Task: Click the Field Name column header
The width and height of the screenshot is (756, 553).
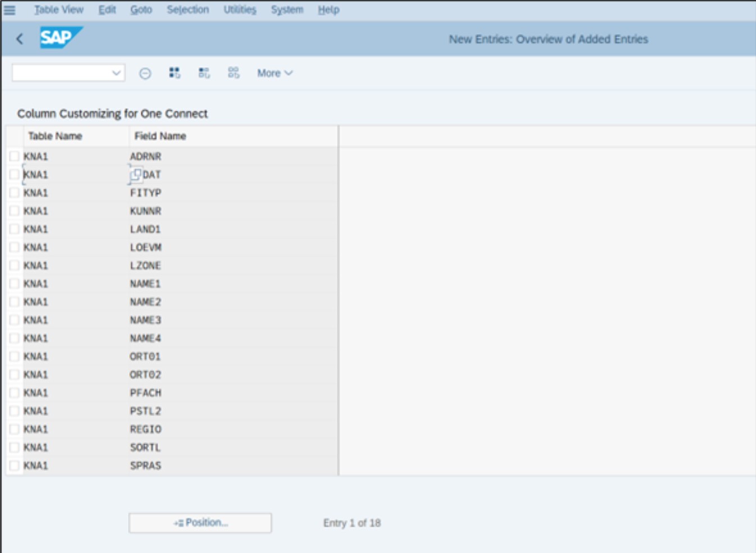Action: pos(160,136)
